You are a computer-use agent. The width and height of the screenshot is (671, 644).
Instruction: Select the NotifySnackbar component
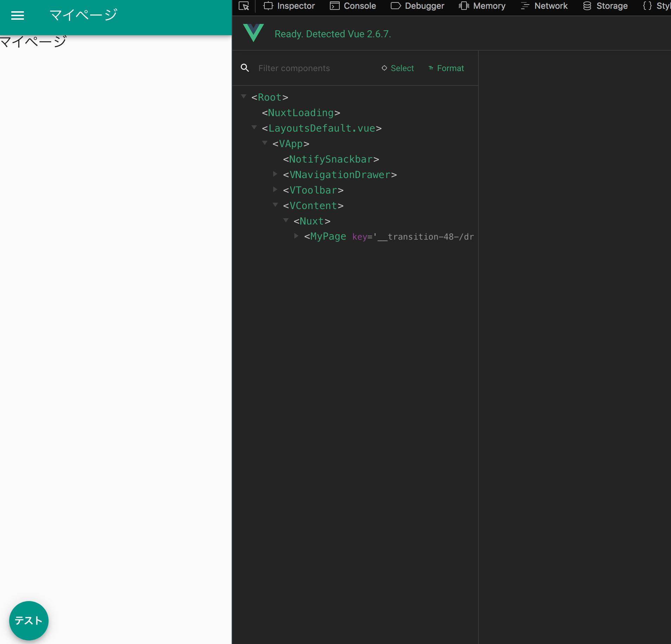(x=331, y=159)
